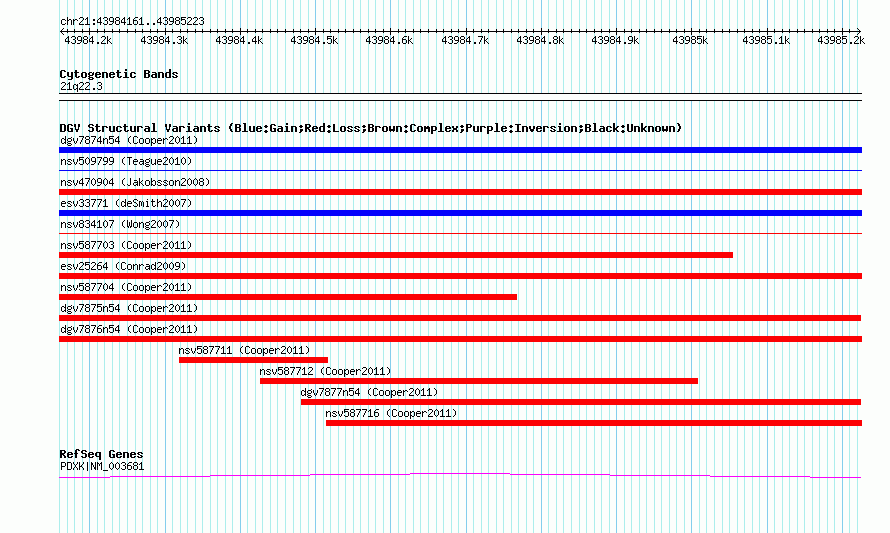Viewport: 890px width, 533px height.
Task: Select the red nsv587712 loss bar
Action: [x=478, y=381]
